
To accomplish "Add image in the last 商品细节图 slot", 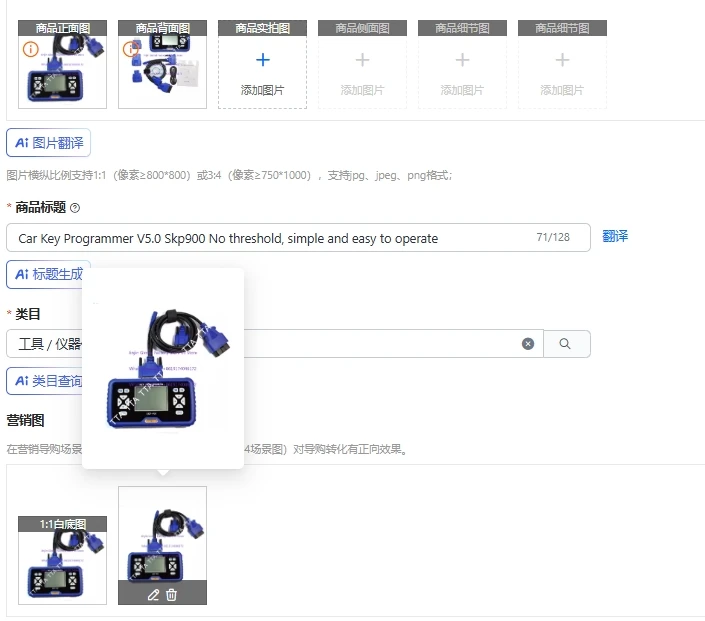I will tap(562, 64).
